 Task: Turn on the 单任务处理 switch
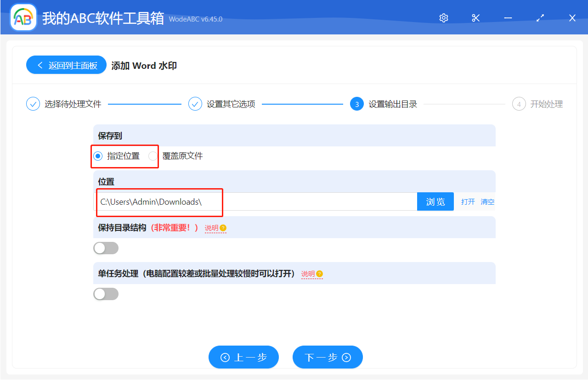click(106, 294)
